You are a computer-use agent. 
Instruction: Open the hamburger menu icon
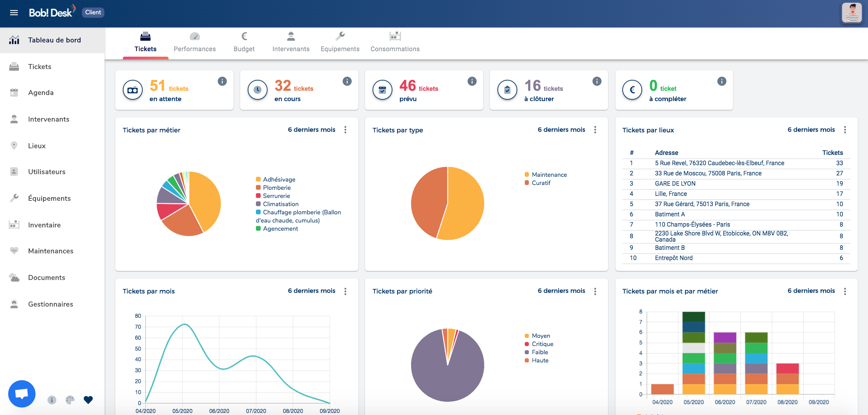pos(14,13)
